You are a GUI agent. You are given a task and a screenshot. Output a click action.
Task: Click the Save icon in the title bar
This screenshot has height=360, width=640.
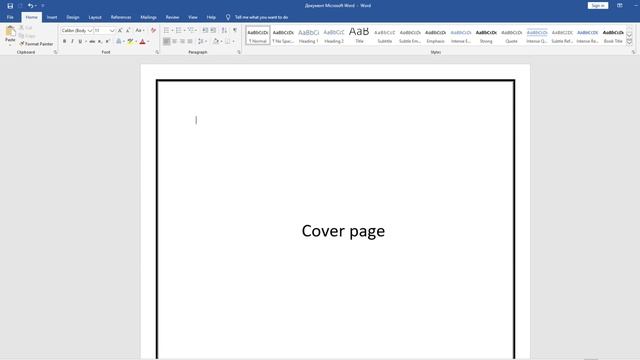(x=10, y=6)
